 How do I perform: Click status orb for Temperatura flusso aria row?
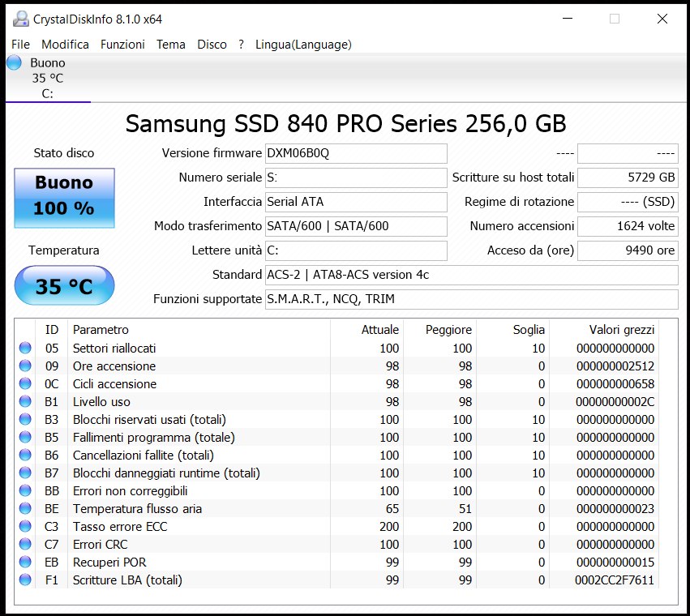(x=25, y=509)
